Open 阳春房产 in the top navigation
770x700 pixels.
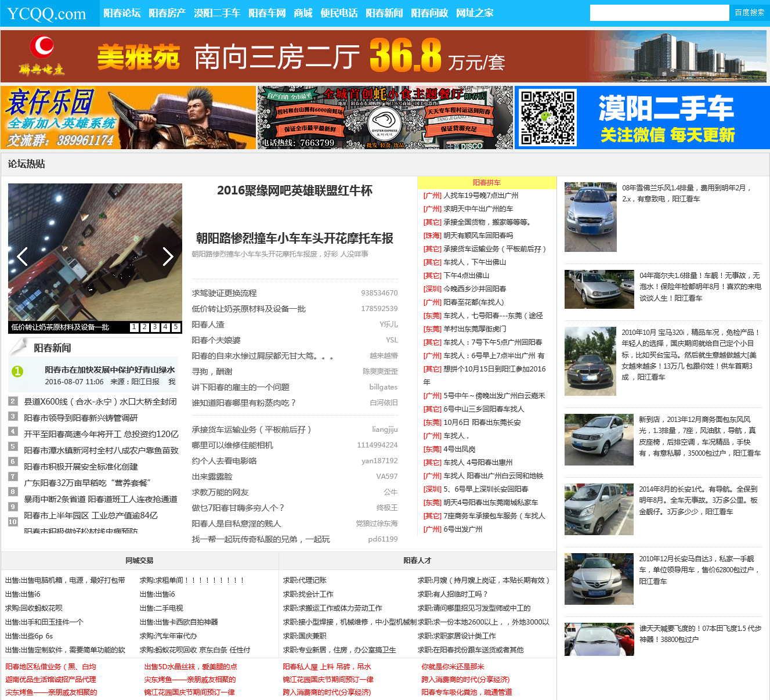pos(167,13)
